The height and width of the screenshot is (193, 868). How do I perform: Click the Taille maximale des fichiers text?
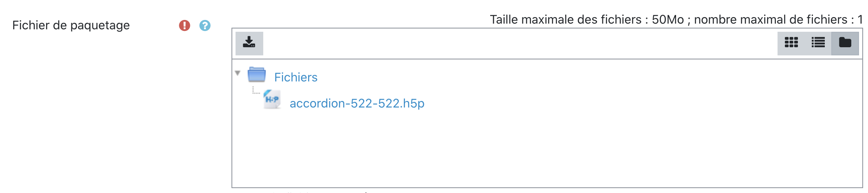565,20
